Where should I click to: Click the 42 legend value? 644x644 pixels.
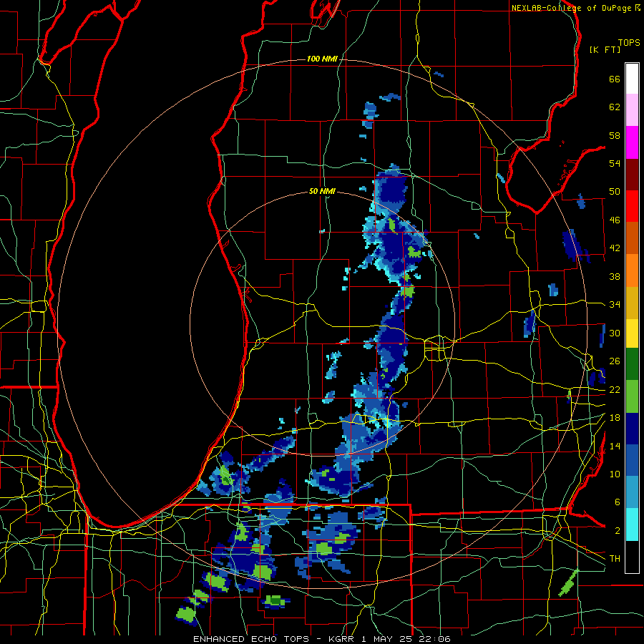615,248
